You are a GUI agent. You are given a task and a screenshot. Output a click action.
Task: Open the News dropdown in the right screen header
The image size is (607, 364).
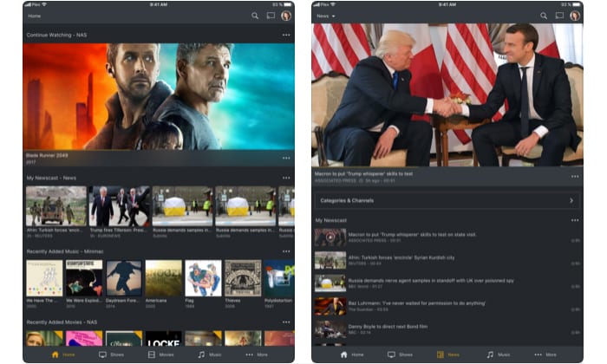(326, 16)
